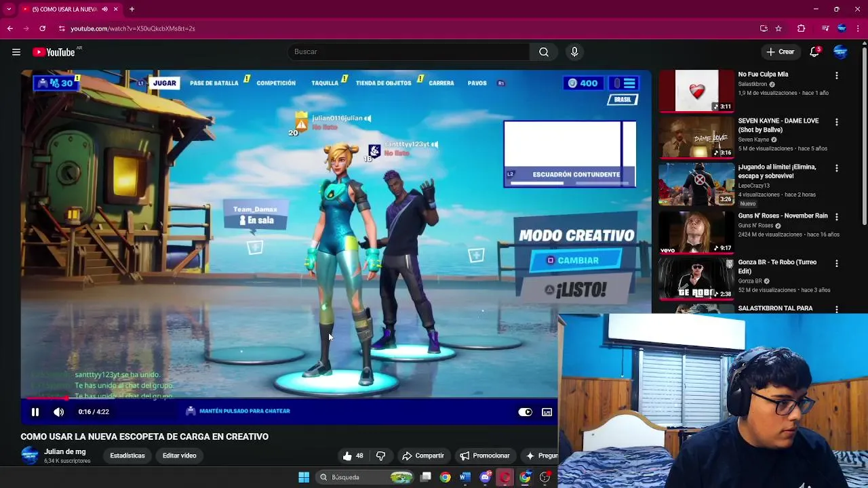Viewport: 868px width, 488px height.
Task: Start voice search with microphone icon
Action: pyautogui.click(x=574, y=52)
